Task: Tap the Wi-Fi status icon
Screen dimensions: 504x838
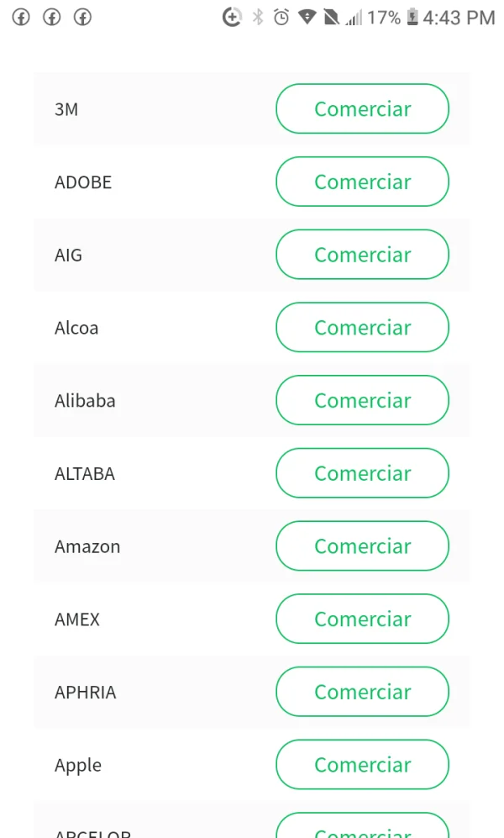Action: point(307,17)
